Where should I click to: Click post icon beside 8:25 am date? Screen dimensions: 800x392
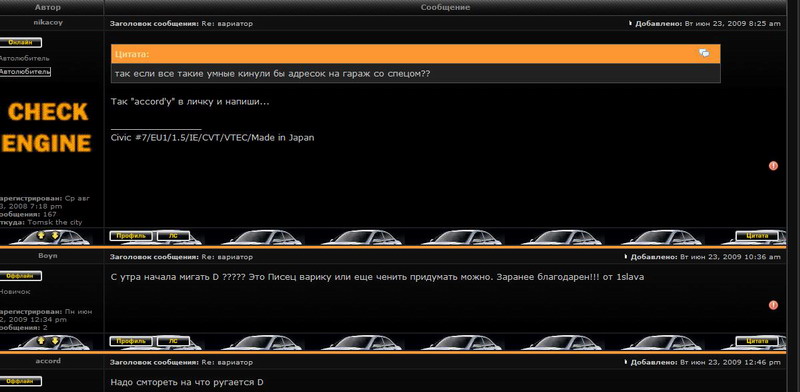[631, 23]
